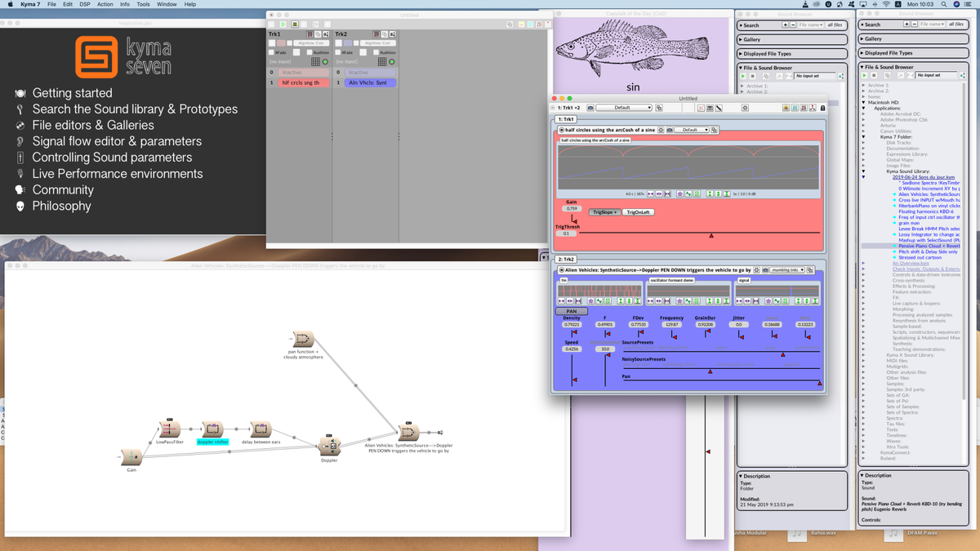Click the SourcePresets slider marker
Image resolution: width=980 pixels, height=551 pixels.
click(782, 354)
